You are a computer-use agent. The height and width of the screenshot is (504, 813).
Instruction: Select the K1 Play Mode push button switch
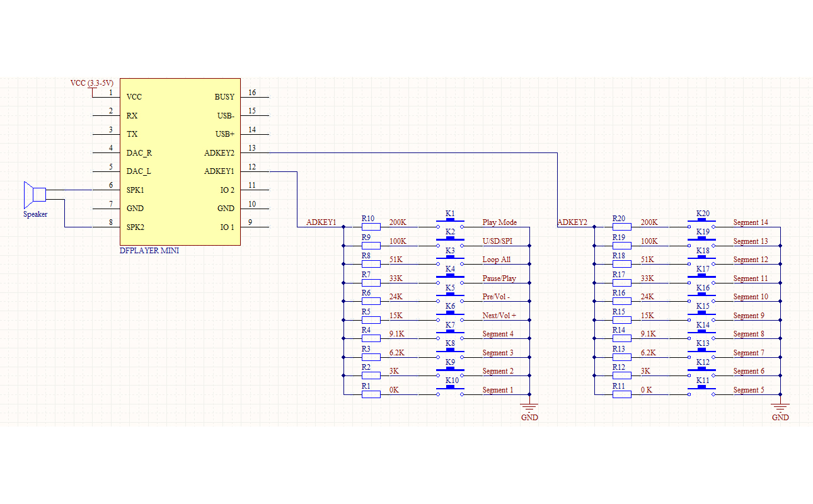point(450,224)
